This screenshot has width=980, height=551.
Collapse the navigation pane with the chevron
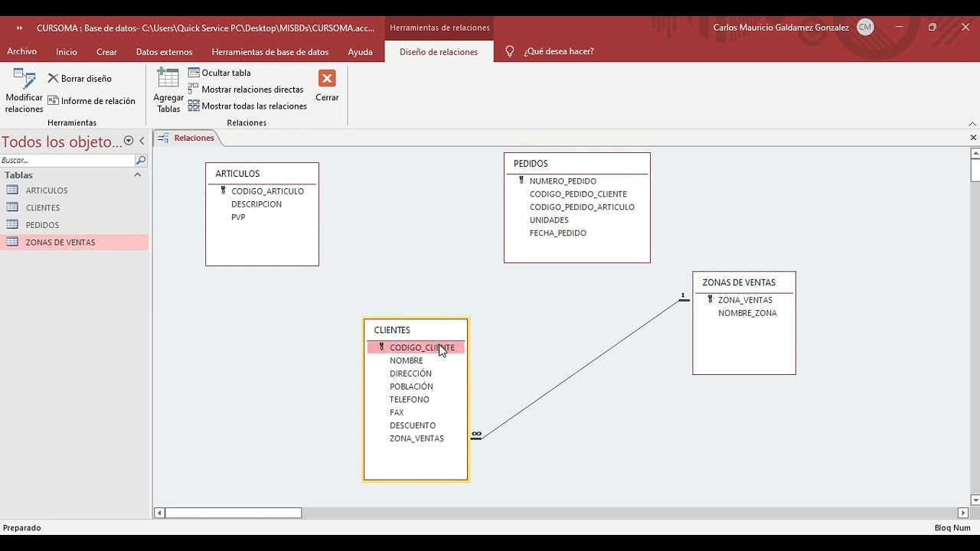(142, 141)
